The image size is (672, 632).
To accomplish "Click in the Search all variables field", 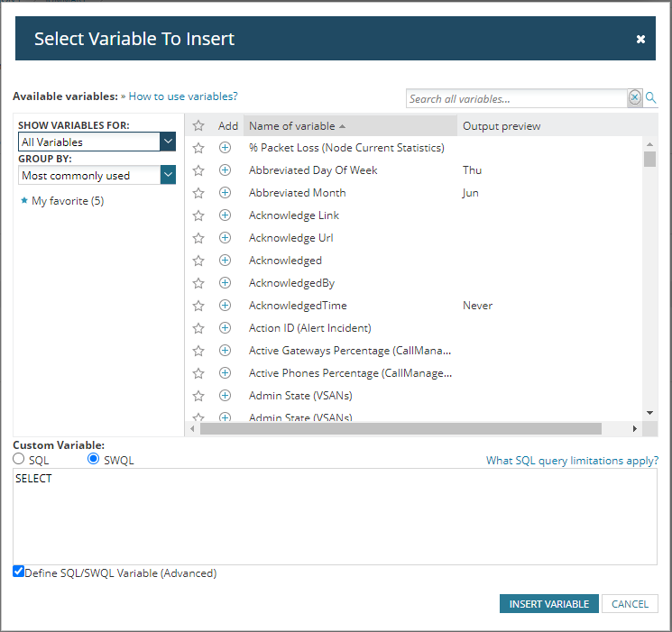I will point(516,98).
